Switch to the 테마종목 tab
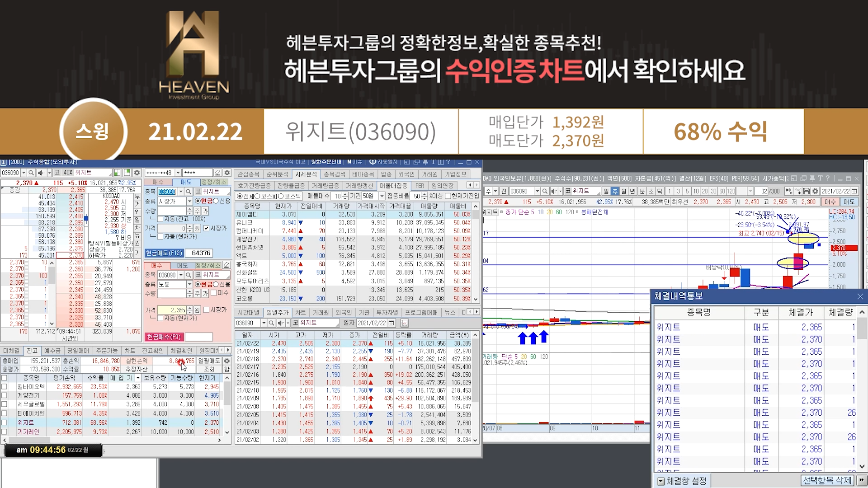 tap(363, 174)
